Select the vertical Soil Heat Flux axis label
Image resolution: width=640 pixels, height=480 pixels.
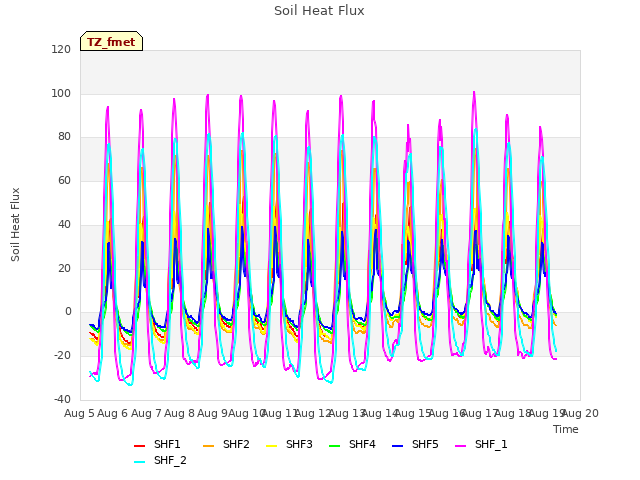pos(16,224)
